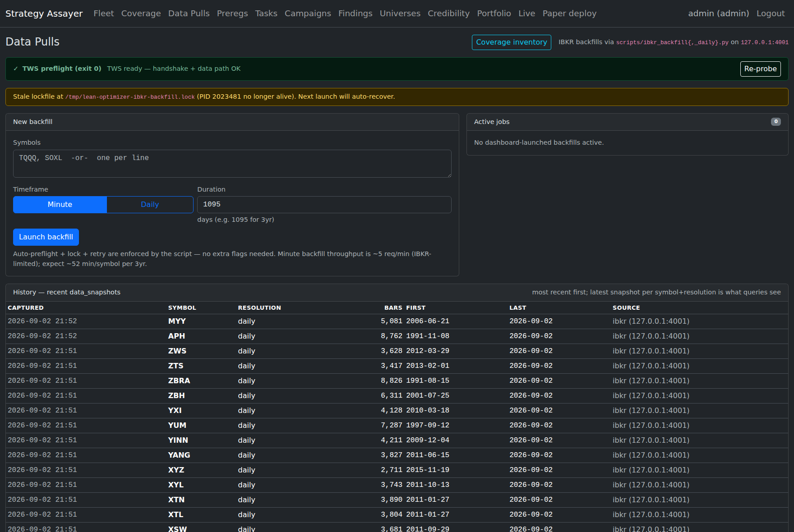Select the YUM symbol cell
Viewport: 794px width, 532px height.
[177, 426]
